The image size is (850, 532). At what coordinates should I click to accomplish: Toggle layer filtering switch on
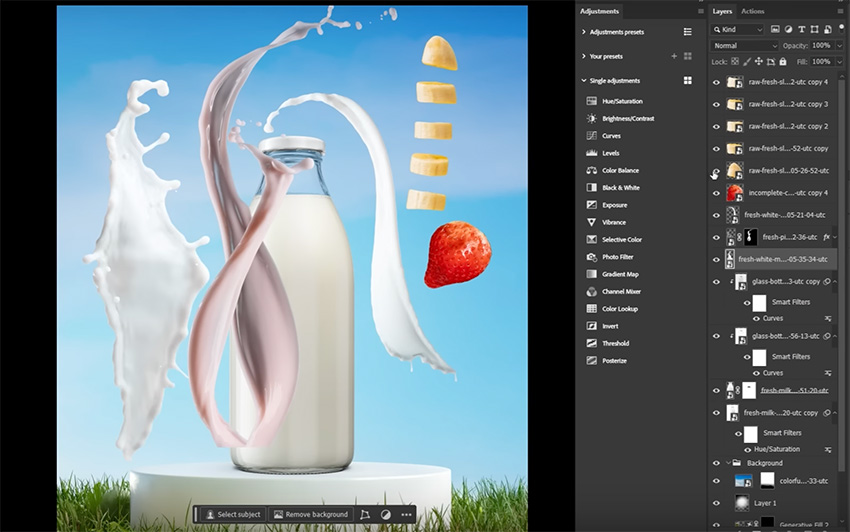(x=841, y=29)
